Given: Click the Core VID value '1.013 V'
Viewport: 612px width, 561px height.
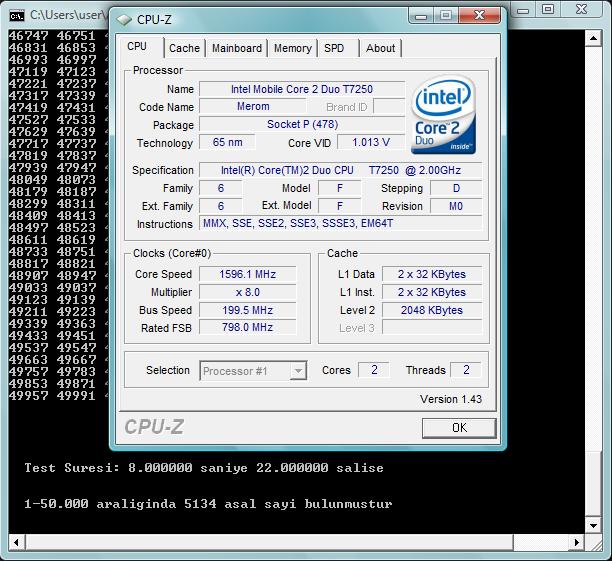Looking at the screenshot, I should tap(371, 142).
